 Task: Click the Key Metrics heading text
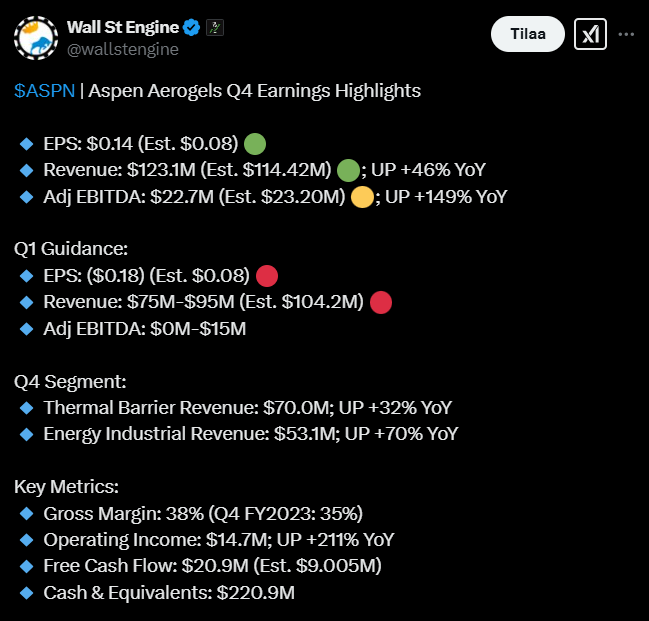tap(66, 487)
